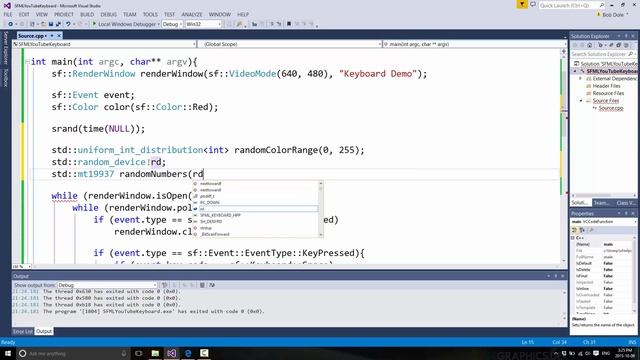Screen dimensions: 640x360
Task: Click the Find Message icon in Output toolbar
Action: (x=164, y=285)
